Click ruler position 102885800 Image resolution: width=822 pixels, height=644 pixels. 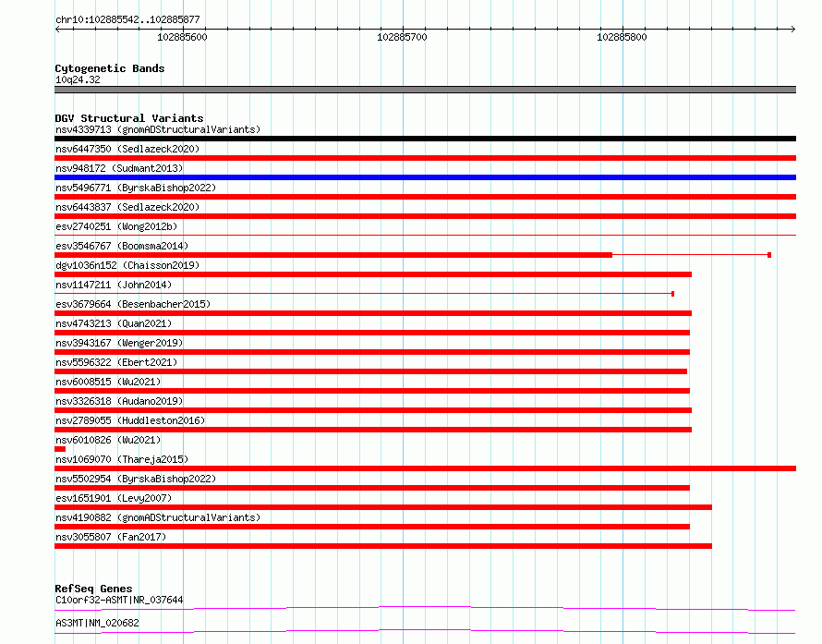[x=622, y=37]
